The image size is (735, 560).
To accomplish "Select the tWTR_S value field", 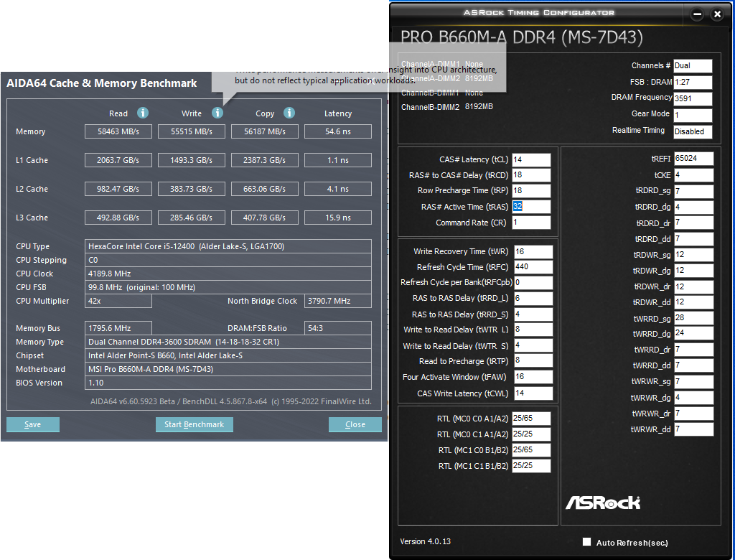I will [533, 345].
